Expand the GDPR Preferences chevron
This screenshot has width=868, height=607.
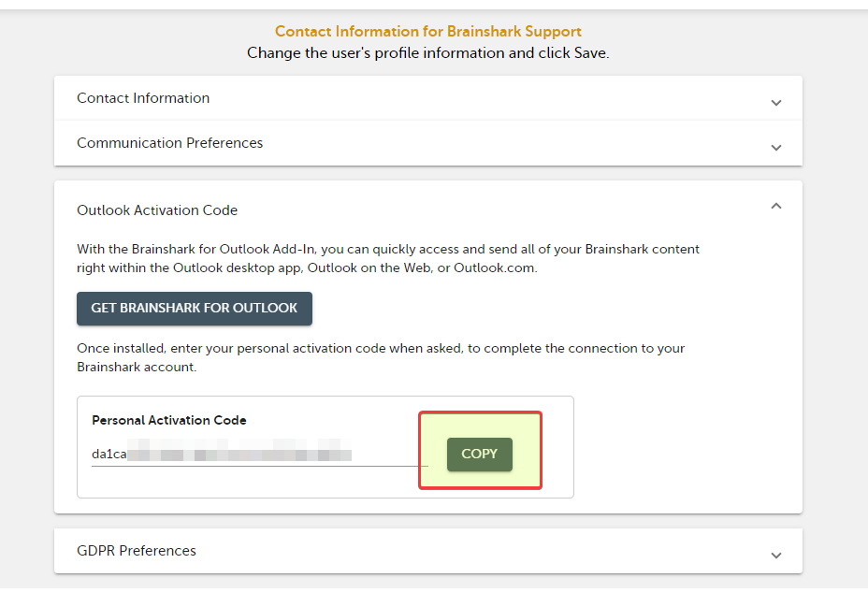pos(776,556)
